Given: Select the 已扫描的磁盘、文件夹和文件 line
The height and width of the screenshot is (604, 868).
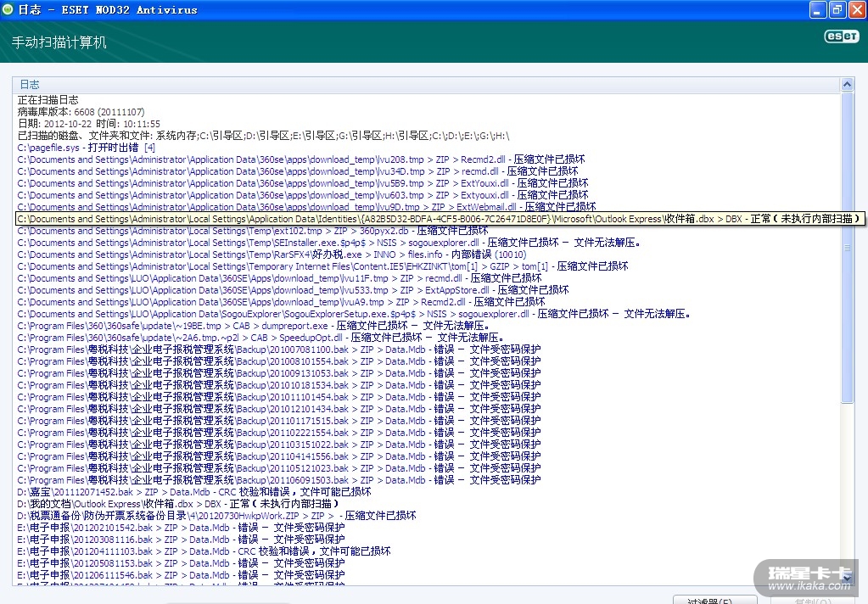Looking at the screenshot, I should [x=263, y=136].
